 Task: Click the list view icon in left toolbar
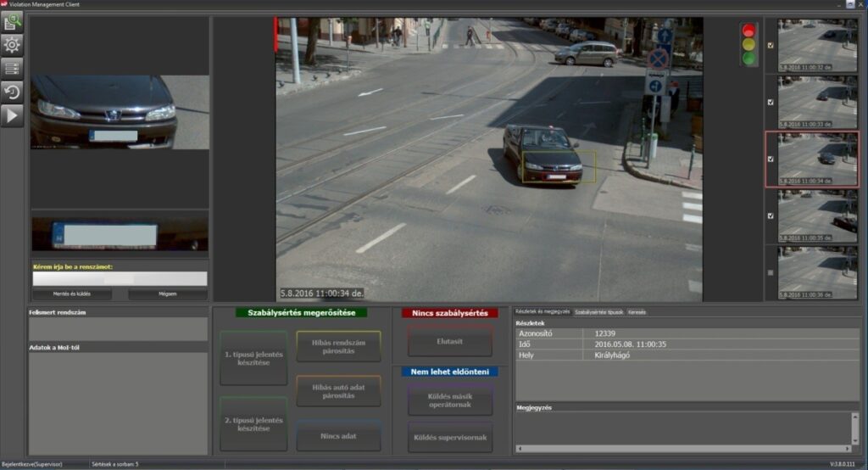pos(12,69)
